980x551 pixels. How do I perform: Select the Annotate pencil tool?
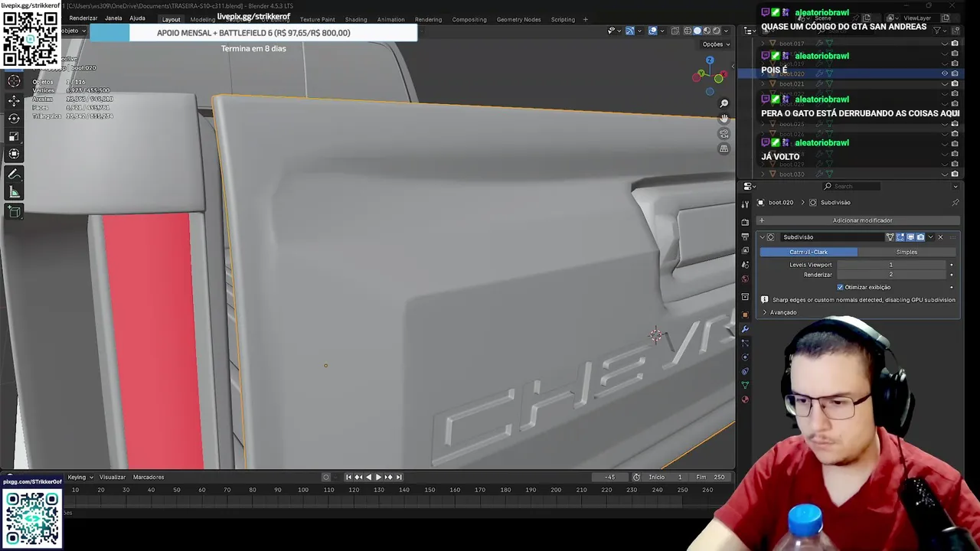(x=14, y=174)
